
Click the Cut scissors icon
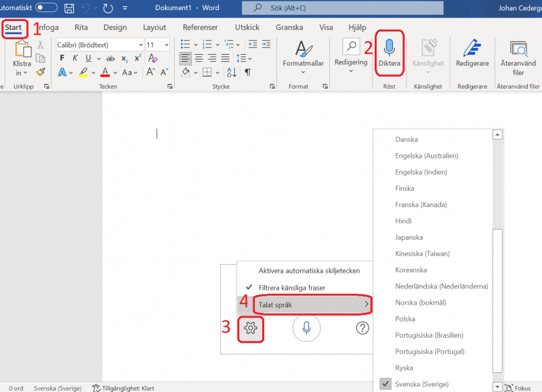(x=41, y=45)
